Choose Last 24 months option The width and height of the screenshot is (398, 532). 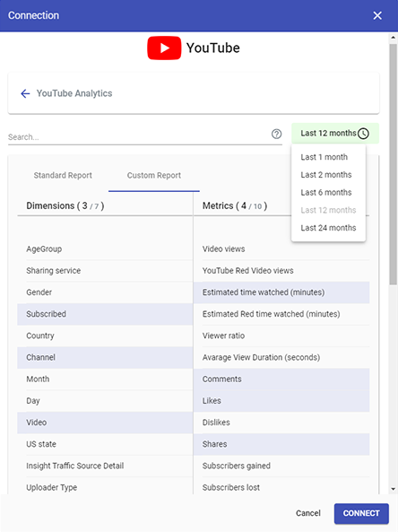click(x=328, y=228)
